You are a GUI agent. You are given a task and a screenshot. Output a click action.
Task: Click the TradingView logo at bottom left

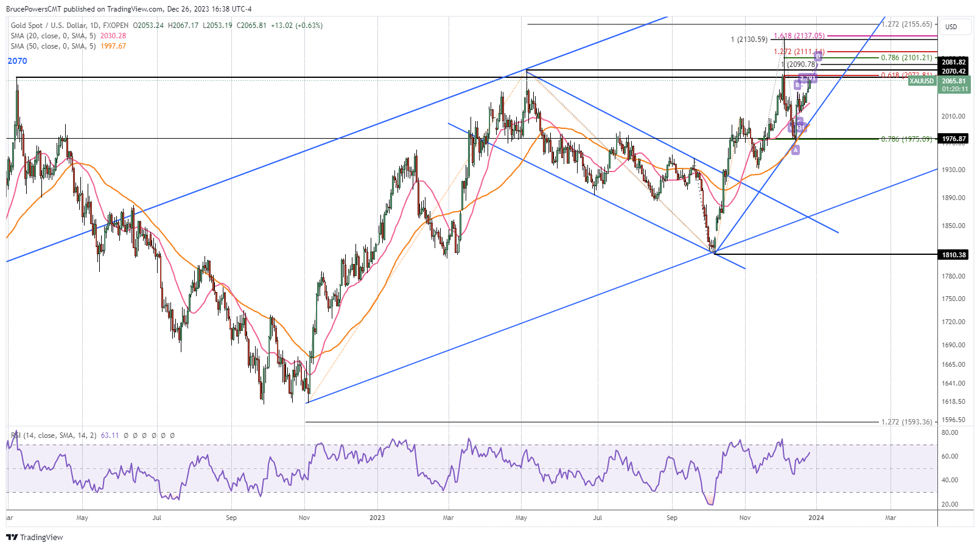(35, 537)
